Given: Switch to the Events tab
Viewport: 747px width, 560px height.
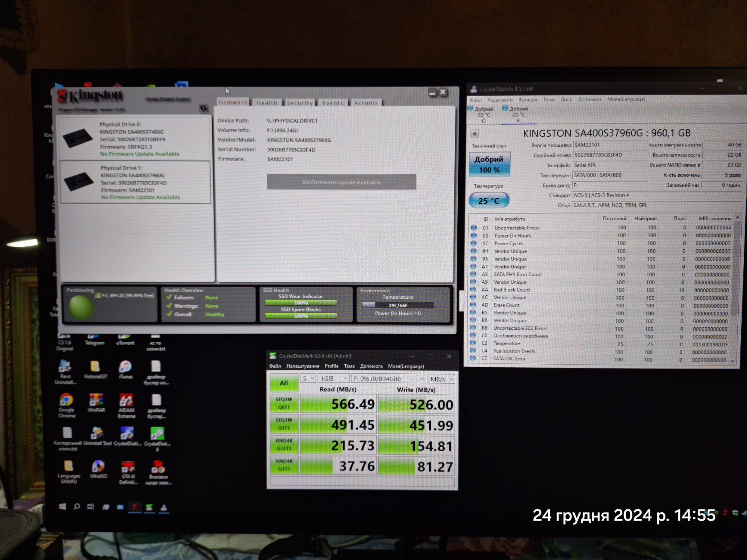Looking at the screenshot, I should click(x=333, y=103).
